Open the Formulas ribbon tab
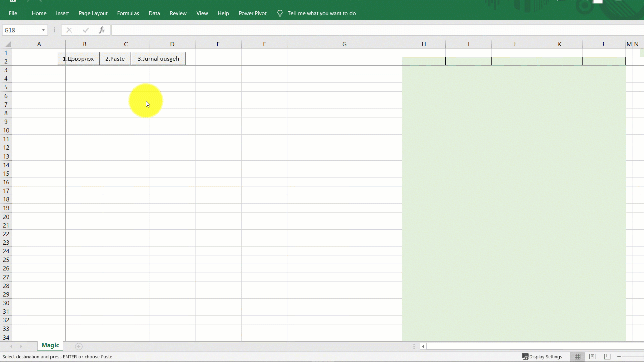 [128, 13]
